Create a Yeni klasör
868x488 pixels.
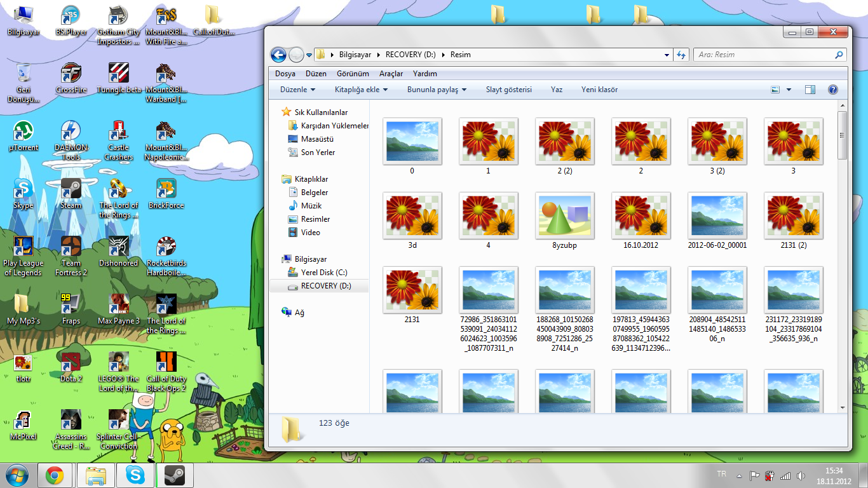[599, 90]
